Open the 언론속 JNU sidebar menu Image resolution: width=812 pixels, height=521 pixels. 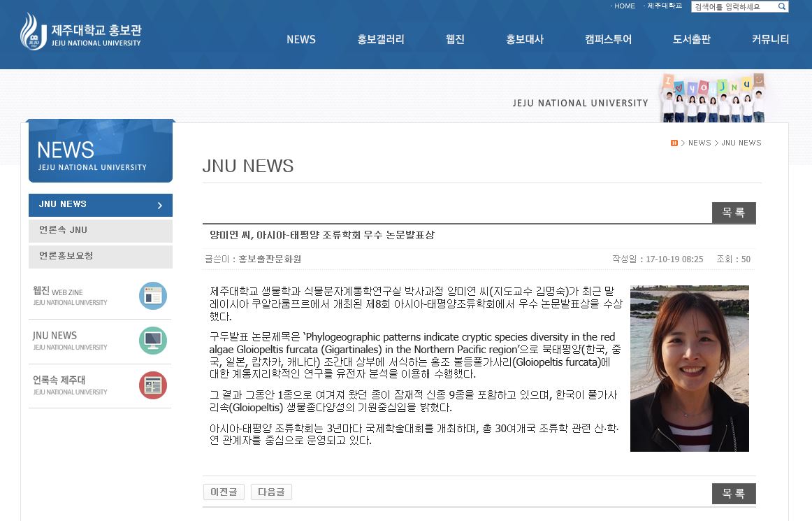tap(64, 231)
